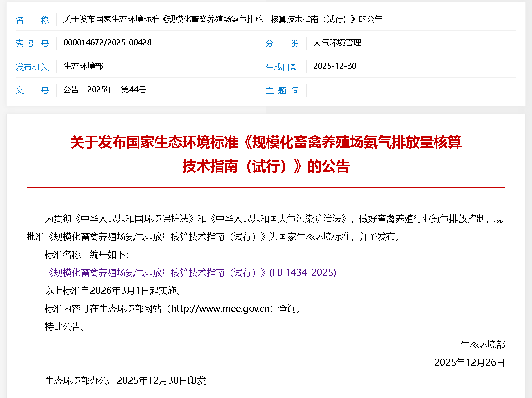Click the 名称 field label
The image size is (532, 398).
click(32, 20)
